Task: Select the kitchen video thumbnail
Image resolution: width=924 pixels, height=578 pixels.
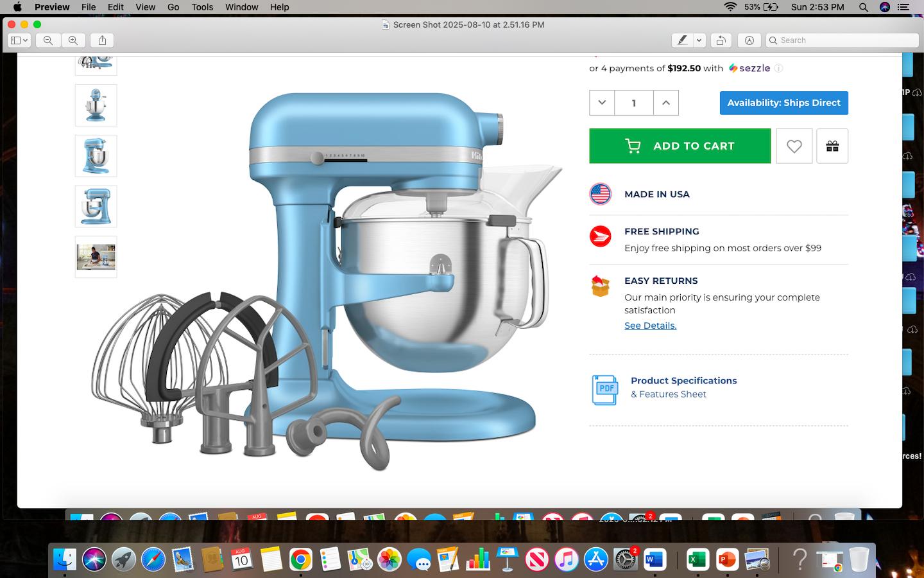Action: tap(96, 257)
